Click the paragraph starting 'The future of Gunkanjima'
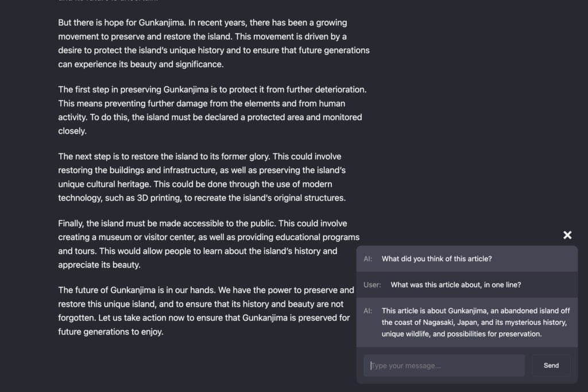The width and height of the screenshot is (588, 392). click(x=206, y=311)
